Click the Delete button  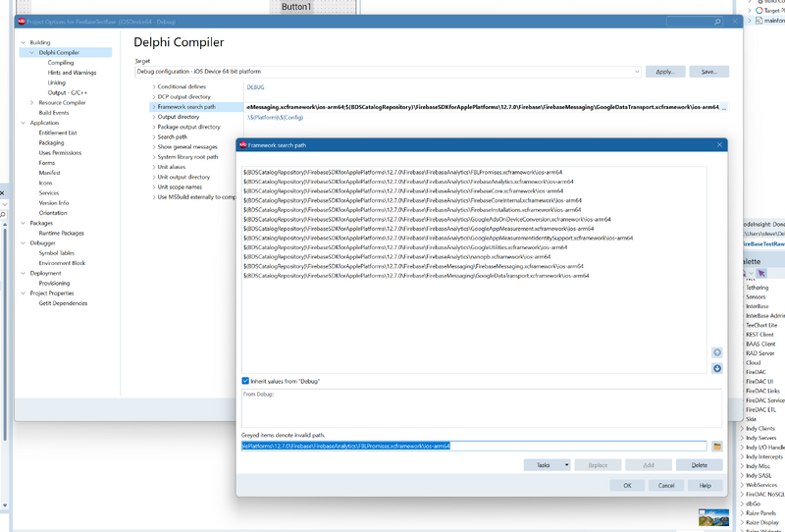point(699,465)
